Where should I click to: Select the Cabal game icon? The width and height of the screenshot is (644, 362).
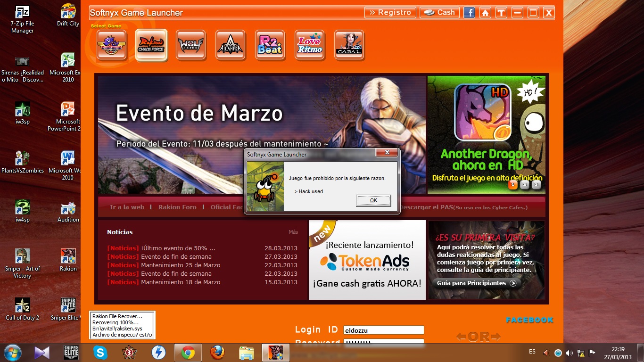click(349, 45)
